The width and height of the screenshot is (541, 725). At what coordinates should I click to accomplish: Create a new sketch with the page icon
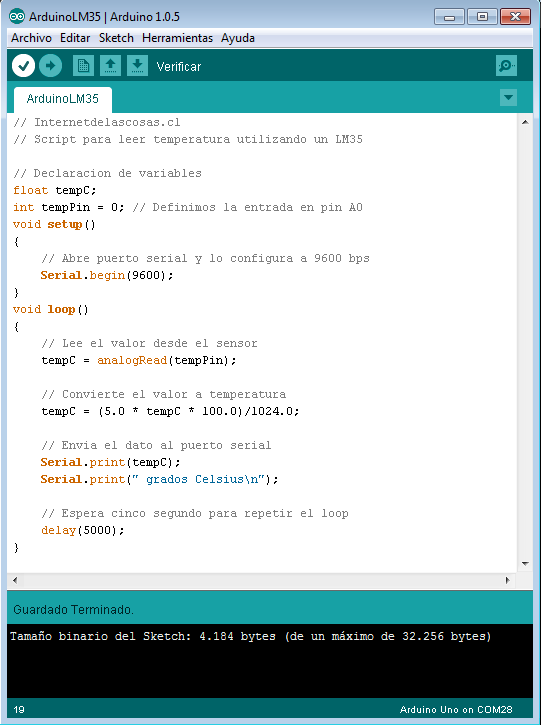(x=83, y=66)
